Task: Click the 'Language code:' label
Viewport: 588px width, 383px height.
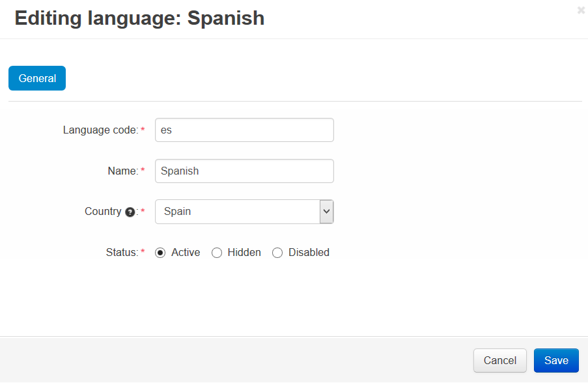Action: [x=100, y=130]
